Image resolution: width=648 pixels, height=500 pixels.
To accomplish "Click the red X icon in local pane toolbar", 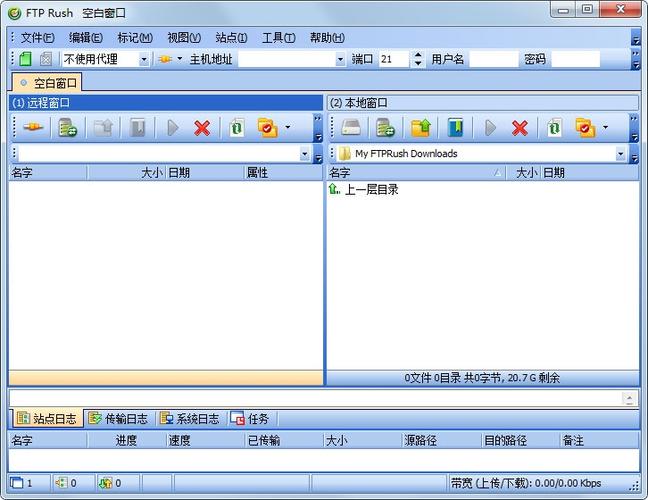I will click(x=519, y=128).
